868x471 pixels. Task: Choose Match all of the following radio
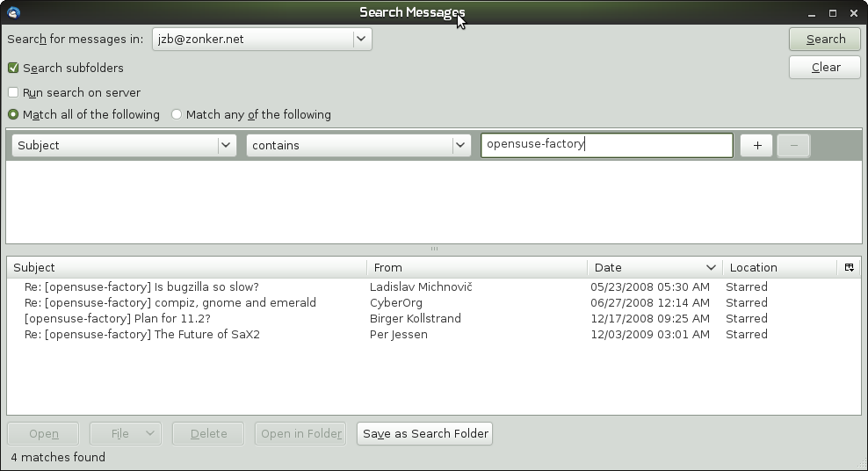(x=13, y=114)
